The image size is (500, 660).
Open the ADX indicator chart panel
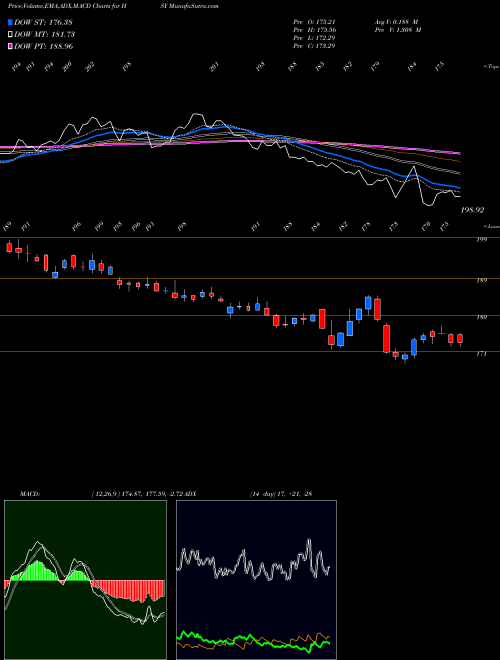pos(256,580)
